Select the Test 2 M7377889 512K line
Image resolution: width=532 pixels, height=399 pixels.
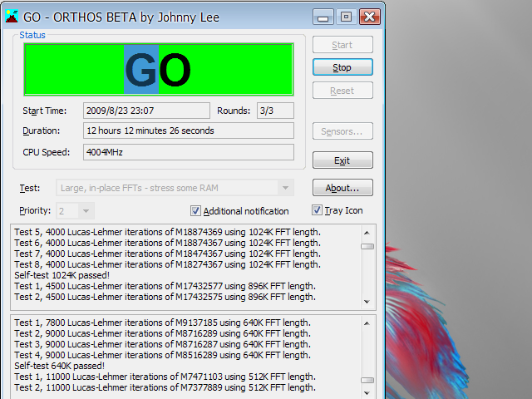pyautogui.click(x=165, y=387)
